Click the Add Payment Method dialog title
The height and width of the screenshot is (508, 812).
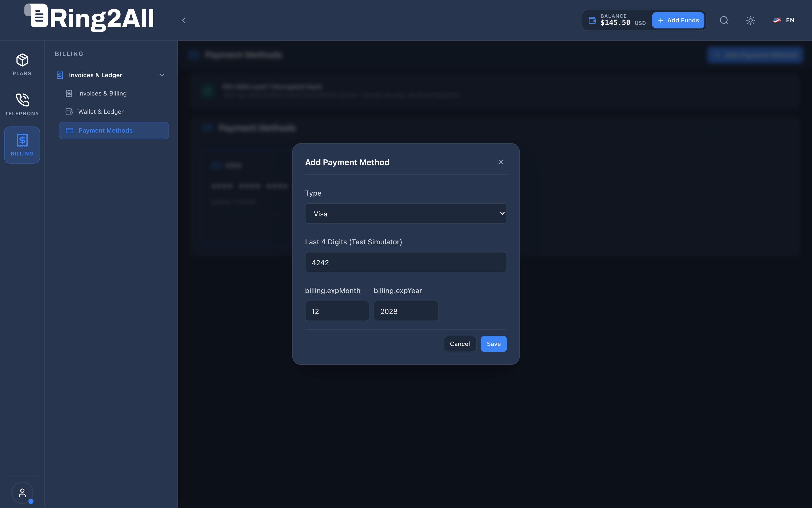pos(347,162)
